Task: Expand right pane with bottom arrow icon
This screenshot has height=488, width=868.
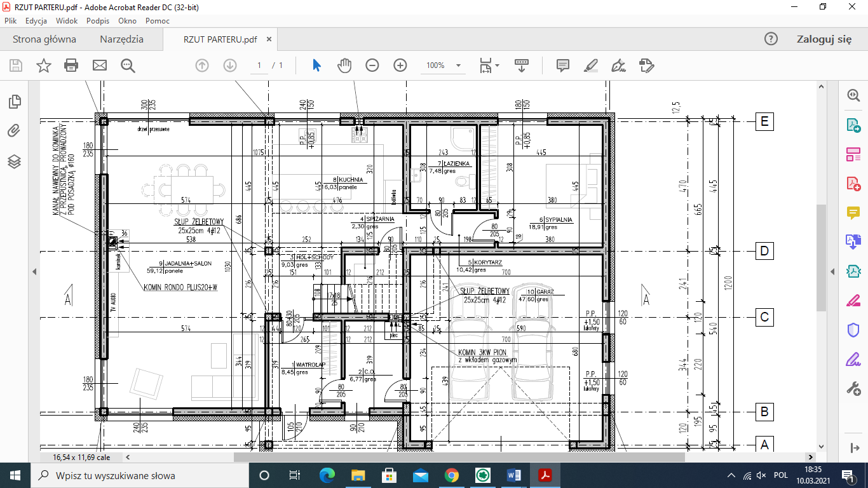Action: coord(853,449)
